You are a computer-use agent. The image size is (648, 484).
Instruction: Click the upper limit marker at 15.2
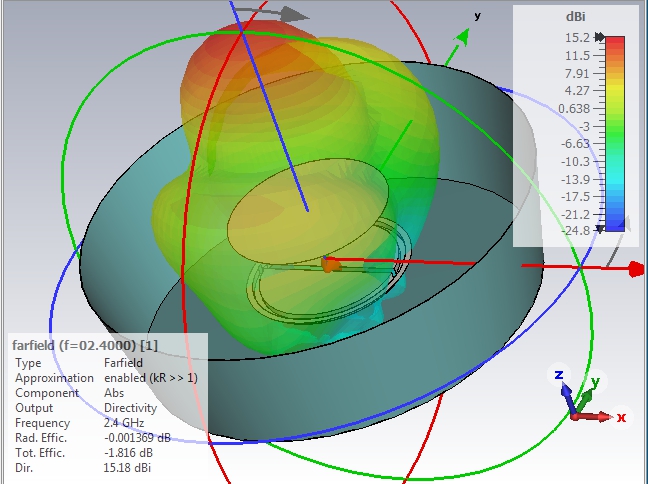coord(599,37)
